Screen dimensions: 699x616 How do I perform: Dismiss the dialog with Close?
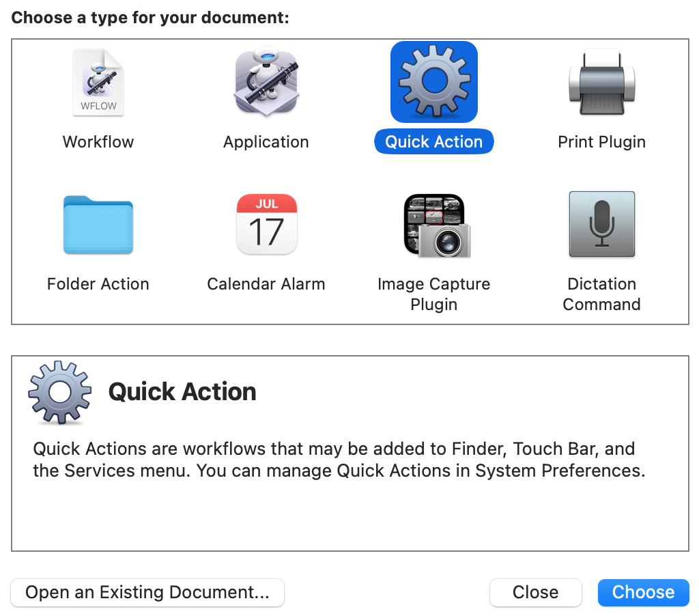pos(535,592)
